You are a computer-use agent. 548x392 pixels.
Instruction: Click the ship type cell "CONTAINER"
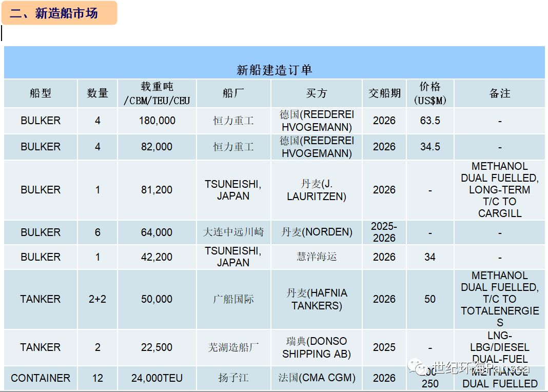tap(41, 378)
